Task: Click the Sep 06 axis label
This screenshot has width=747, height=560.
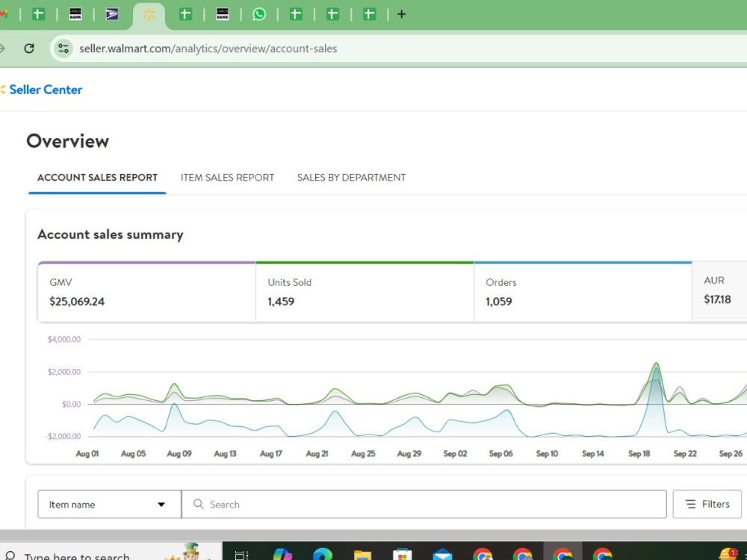Action: click(x=500, y=454)
